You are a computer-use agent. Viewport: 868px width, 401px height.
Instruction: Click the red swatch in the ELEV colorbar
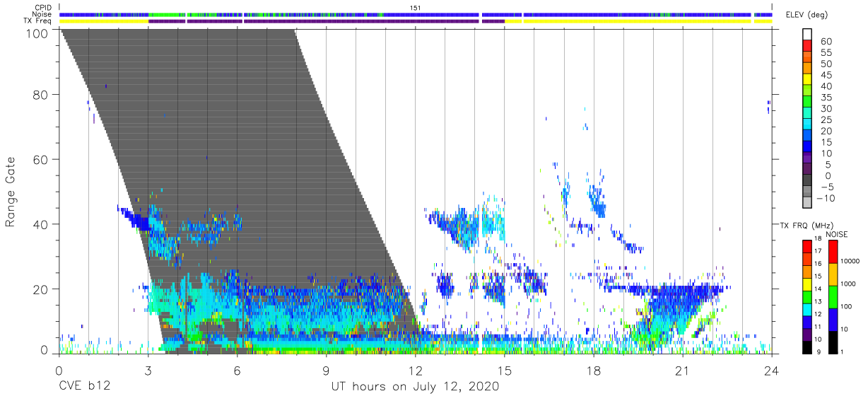(808, 46)
